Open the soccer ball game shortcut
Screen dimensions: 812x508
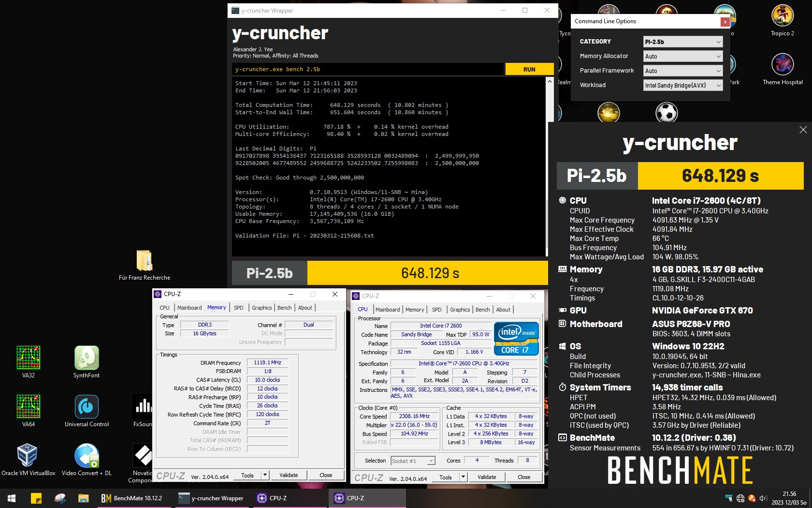click(x=667, y=113)
